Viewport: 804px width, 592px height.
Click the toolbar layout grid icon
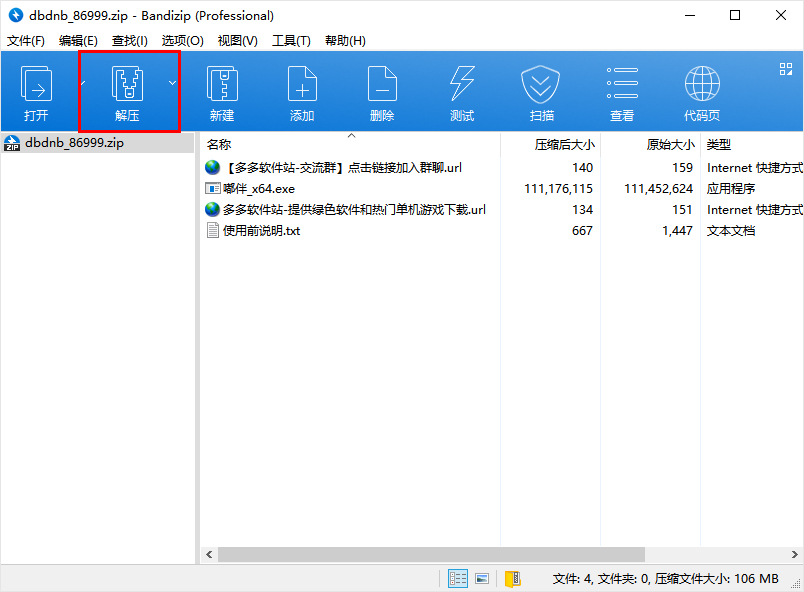(786, 69)
